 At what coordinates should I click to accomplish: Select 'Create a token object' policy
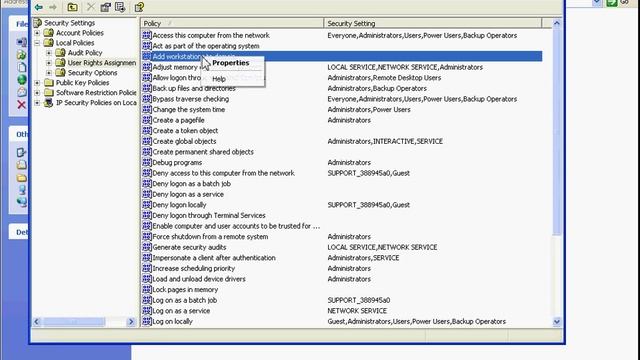[x=185, y=131]
